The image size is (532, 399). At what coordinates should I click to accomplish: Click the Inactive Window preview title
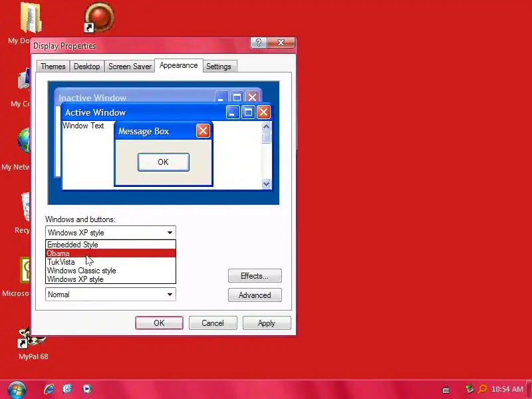pos(92,98)
